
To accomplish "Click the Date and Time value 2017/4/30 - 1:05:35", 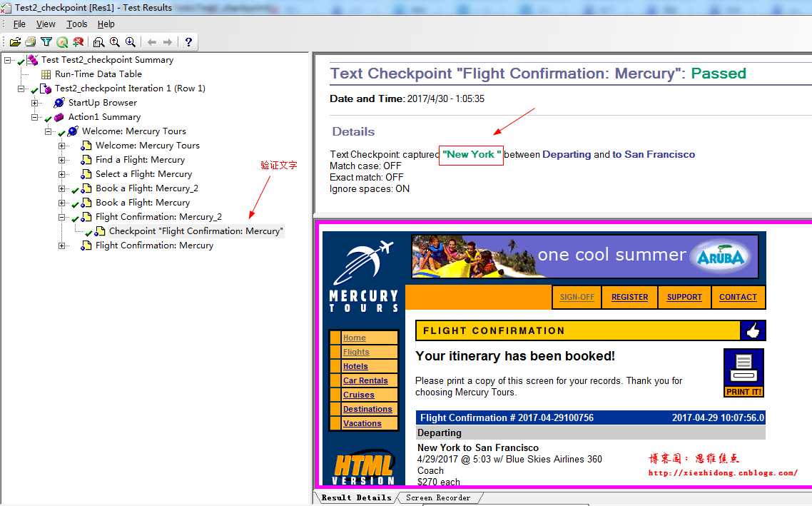I will pos(446,99).
